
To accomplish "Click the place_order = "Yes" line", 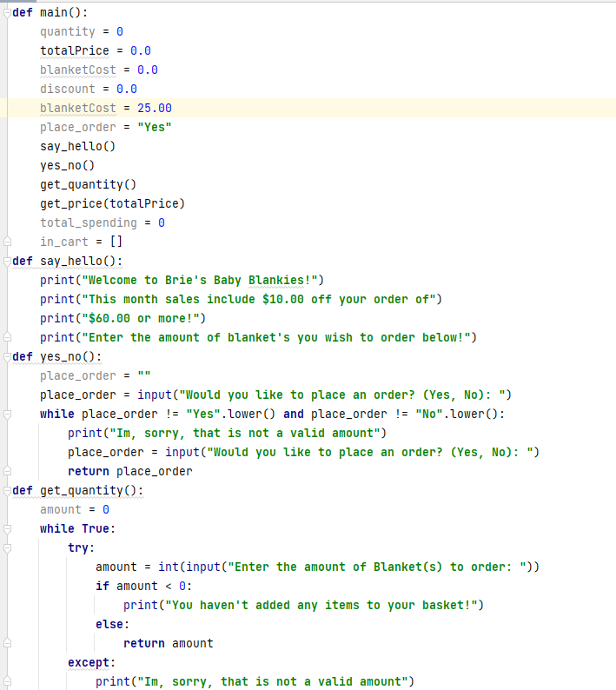I will pos(106,127).
